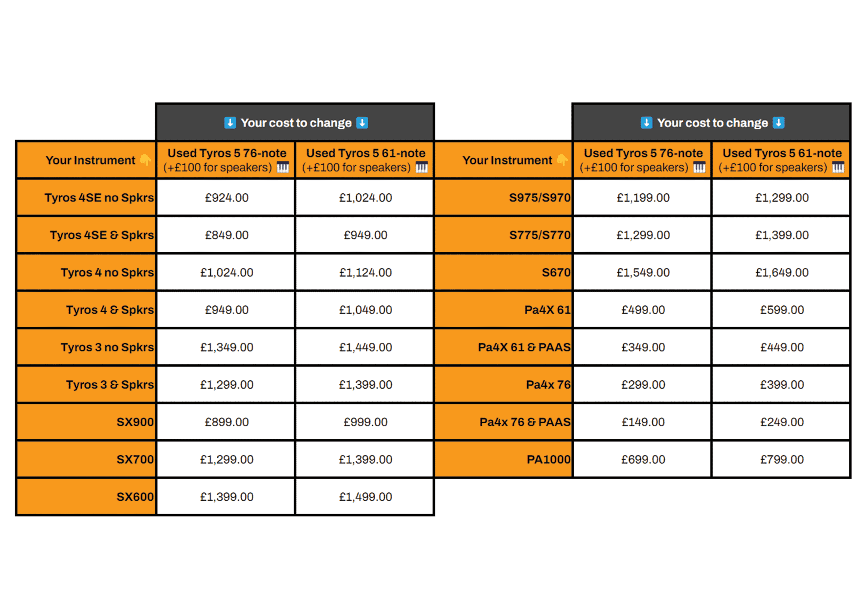Select the S670 instrument row label
The width and height of the screenshot is (868, 614).
click(x=556, y=272)
